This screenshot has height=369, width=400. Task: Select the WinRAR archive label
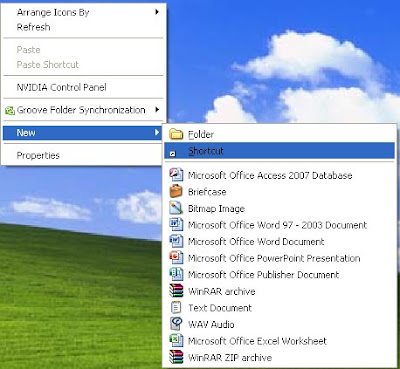pos(222,291)
